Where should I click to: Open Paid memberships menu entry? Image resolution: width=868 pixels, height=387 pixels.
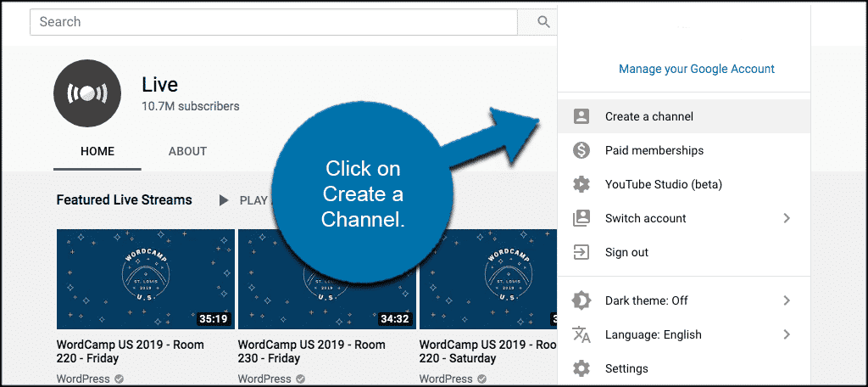(684, 150)
